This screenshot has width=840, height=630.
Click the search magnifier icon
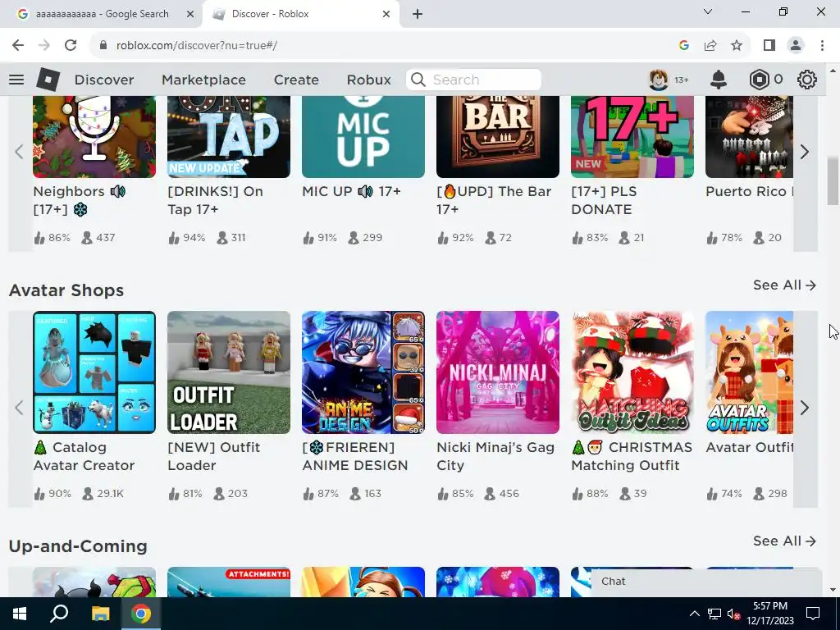[418, 80]
